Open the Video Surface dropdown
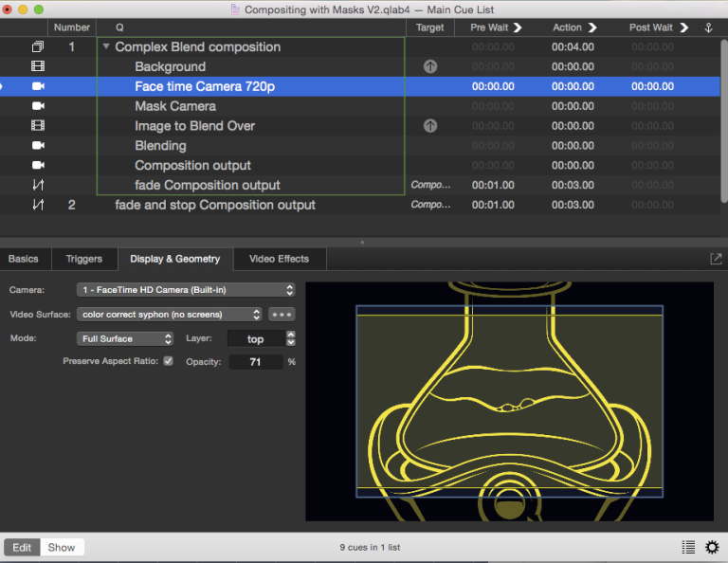This screenshot has width=728, height=563. pos(170,314)
